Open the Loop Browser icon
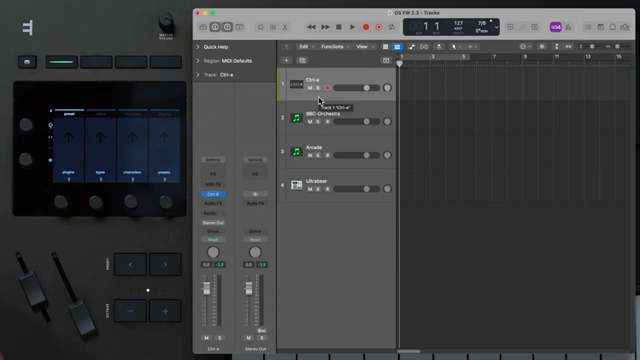This screenshot has width=640, height=360. [613, 27]
